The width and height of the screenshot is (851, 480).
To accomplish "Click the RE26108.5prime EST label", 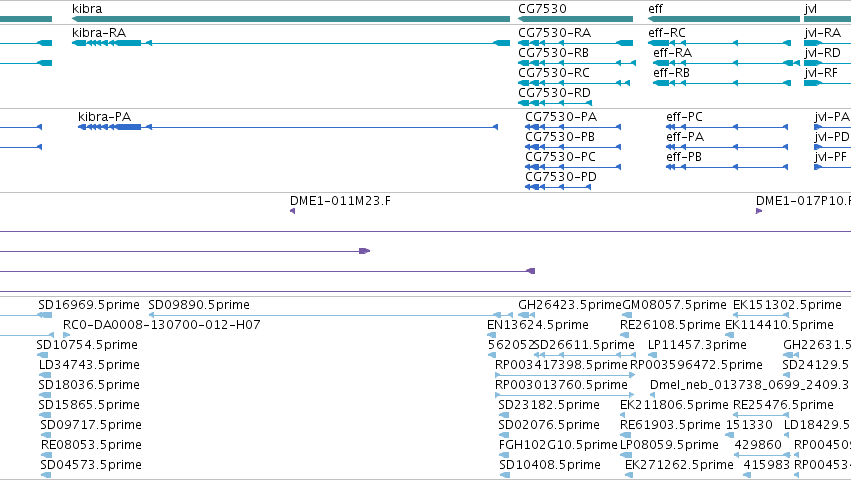I will tap(670, 325).
